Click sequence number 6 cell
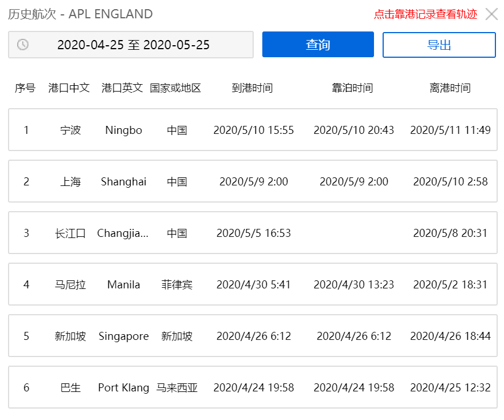The width and height of the screenshot is (504, 420). point(26,387)
